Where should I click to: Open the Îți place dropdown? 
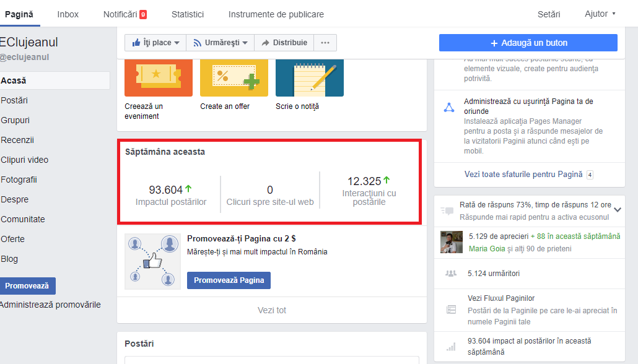click(x=155, y=43)
